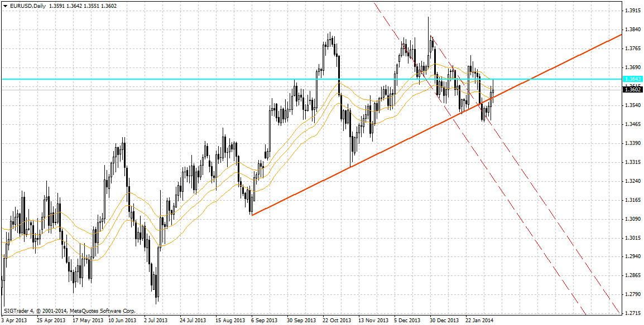The height and width of the screenshot is (325, 644).
Task: Click the 22 Oct 2013 date label
Action: pos(337,320)
